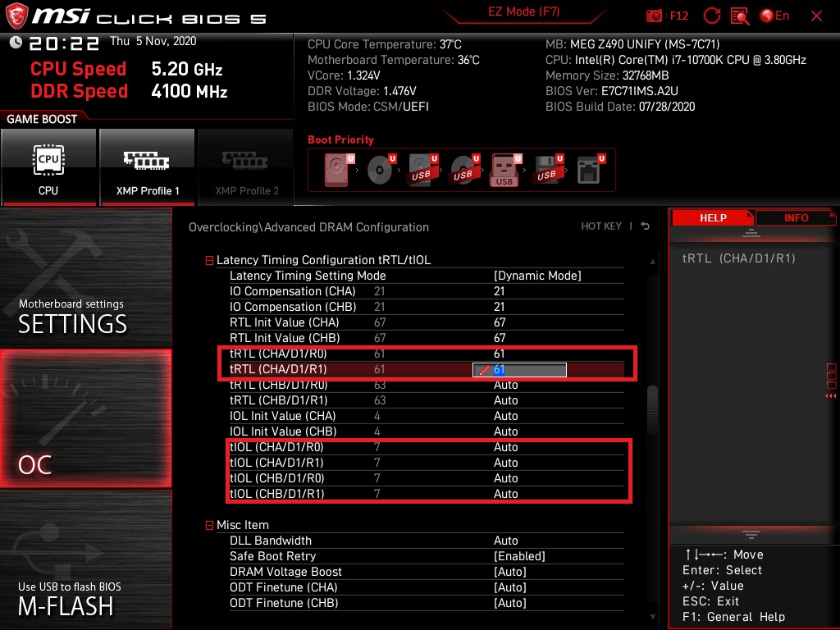Select tIOL (CHA/D1/R1) Auto value
Image resolution: width=840 pixels, height=630 pixels.
[505, 463]
